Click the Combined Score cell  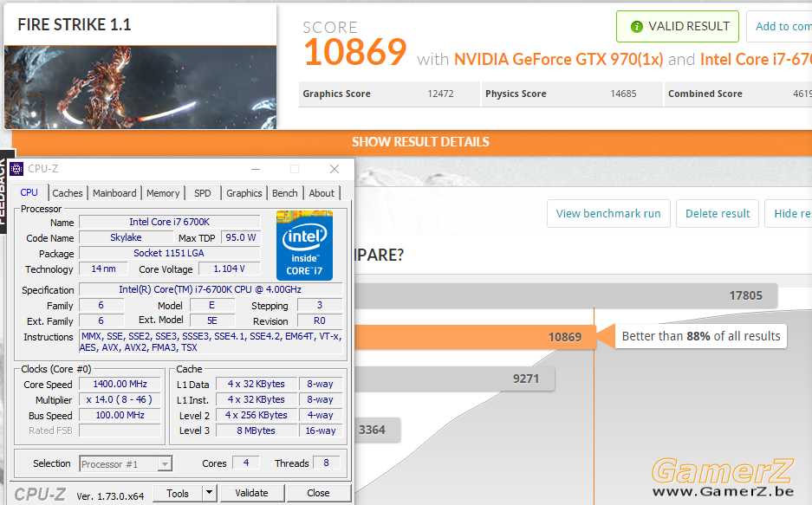(x=738, y=94)
